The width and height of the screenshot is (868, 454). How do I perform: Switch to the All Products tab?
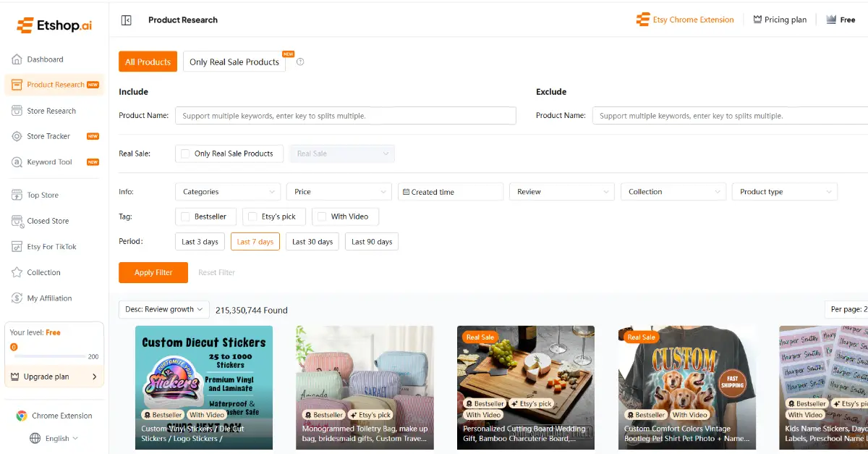(148, 62)
